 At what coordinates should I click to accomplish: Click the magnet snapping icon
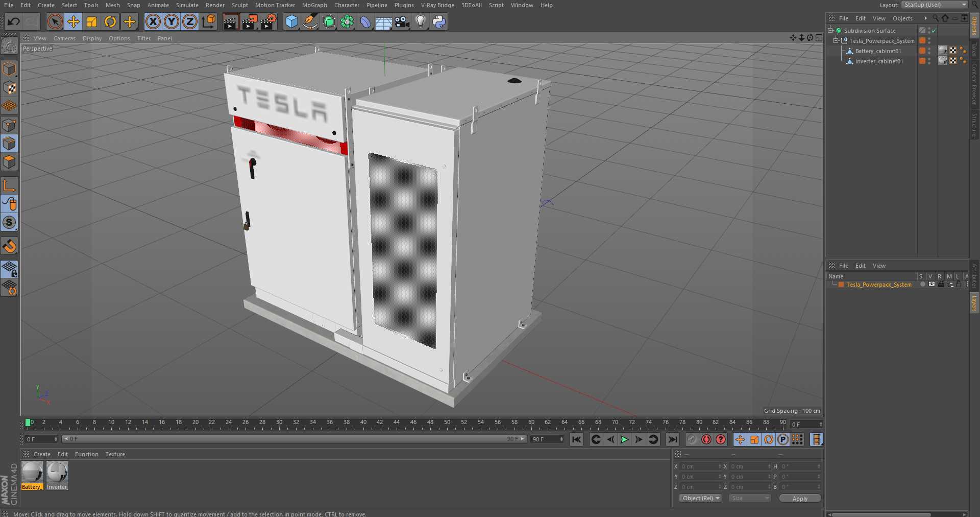[9, 246]
